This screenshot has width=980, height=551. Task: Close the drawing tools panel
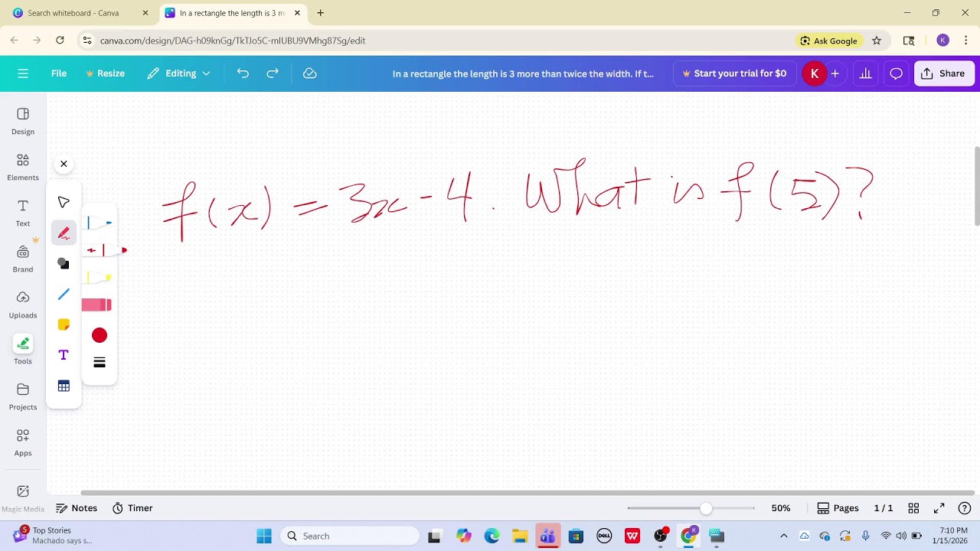64,164
